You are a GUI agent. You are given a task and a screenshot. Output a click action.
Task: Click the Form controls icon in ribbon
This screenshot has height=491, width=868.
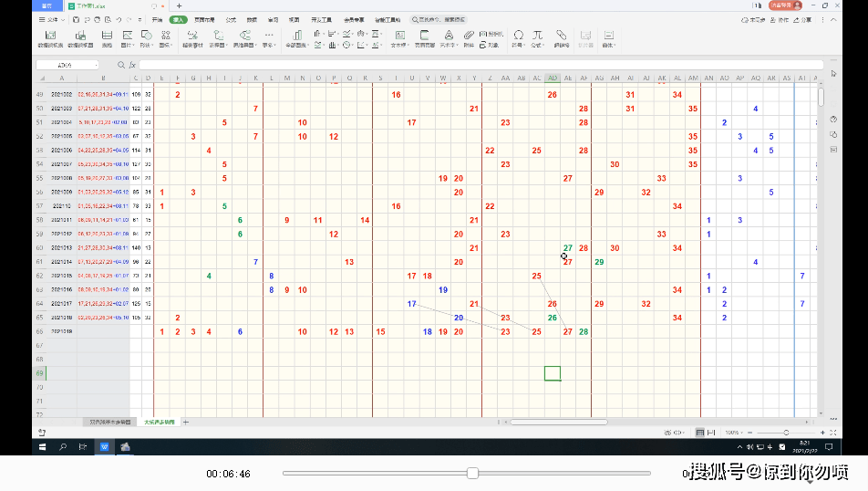pos(608,38)
